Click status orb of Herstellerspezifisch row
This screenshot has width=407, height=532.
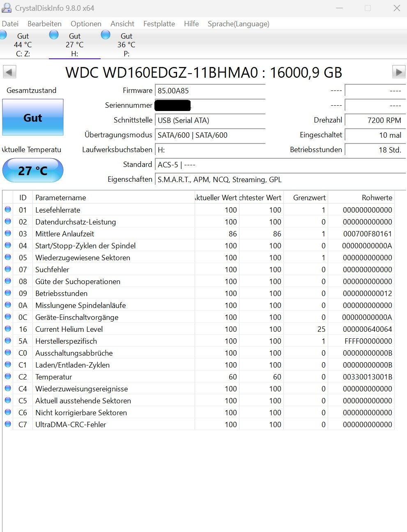[8, 340]
